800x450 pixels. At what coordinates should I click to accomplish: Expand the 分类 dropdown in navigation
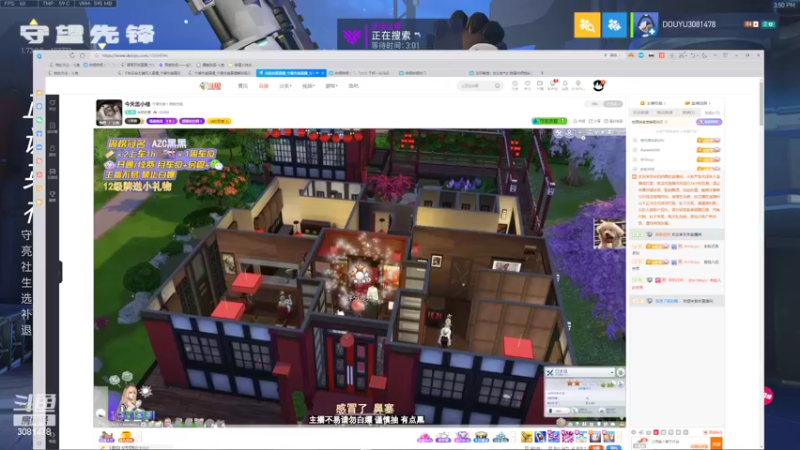click(285, 86)
